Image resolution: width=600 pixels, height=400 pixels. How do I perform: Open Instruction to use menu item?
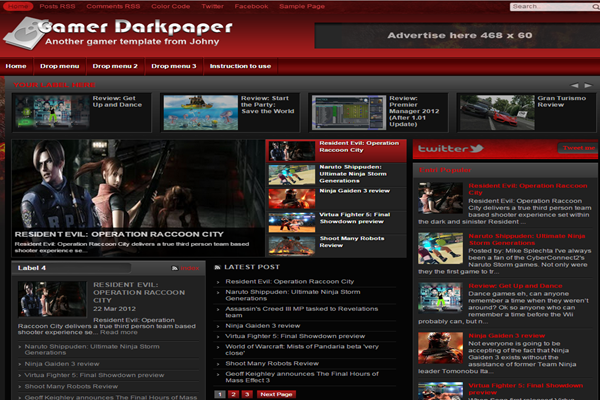tap(240, 66)
